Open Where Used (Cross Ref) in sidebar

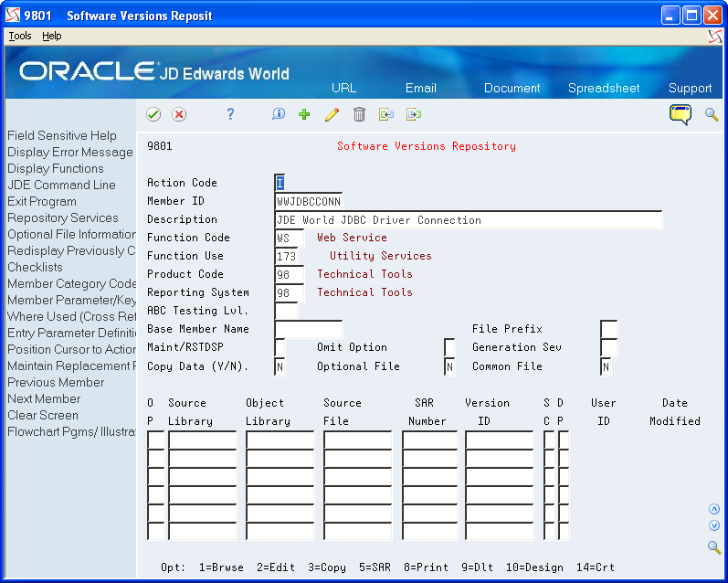[x=71, y=316]
